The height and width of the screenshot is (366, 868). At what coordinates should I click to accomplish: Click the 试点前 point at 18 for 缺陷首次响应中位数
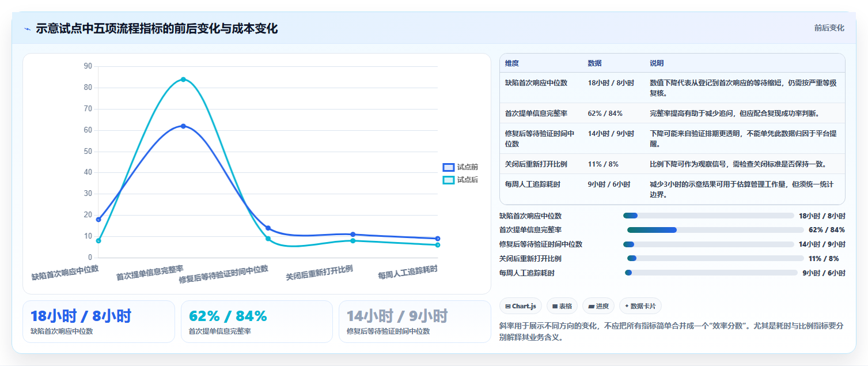98,220
